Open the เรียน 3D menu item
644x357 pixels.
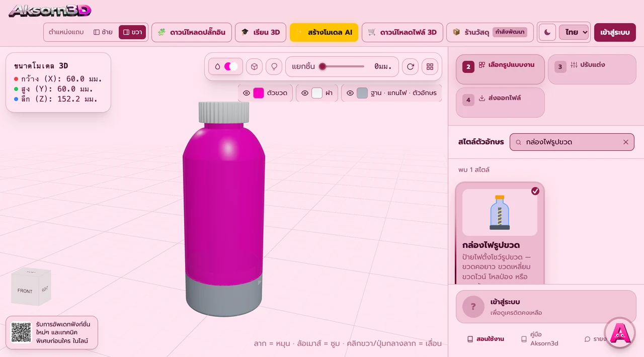261,32
